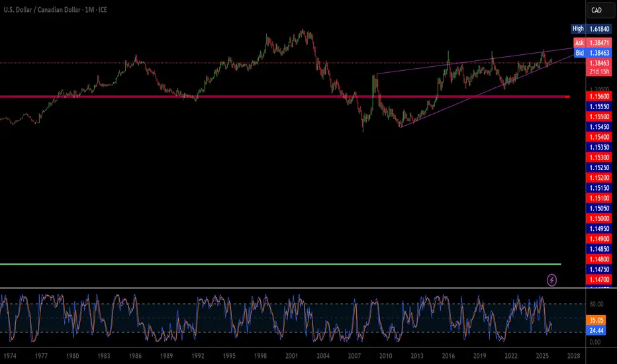This screenshot has height=364, width=617.
Task: Click the 1.14900 price scale label
Action: [x=599, y=239]
